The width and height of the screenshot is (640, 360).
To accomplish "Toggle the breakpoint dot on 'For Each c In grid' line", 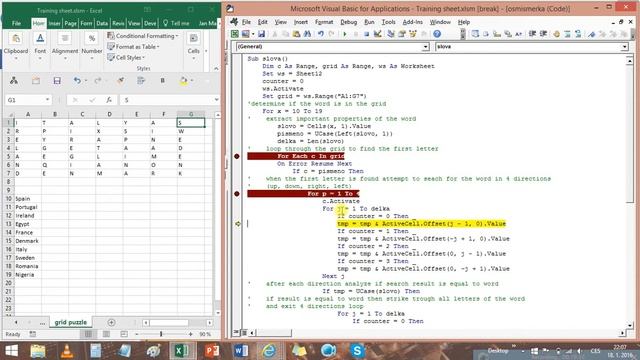I will (237, 156).
